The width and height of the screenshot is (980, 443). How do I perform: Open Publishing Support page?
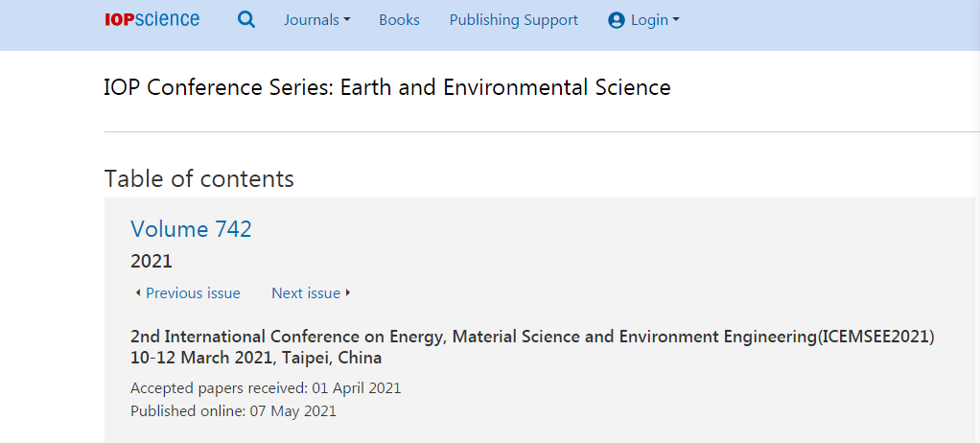click(514, 20)
